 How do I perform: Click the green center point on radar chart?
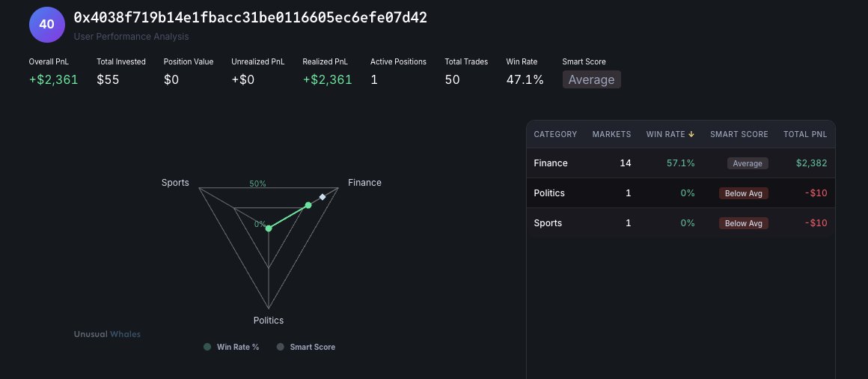[x=269, y=228]
